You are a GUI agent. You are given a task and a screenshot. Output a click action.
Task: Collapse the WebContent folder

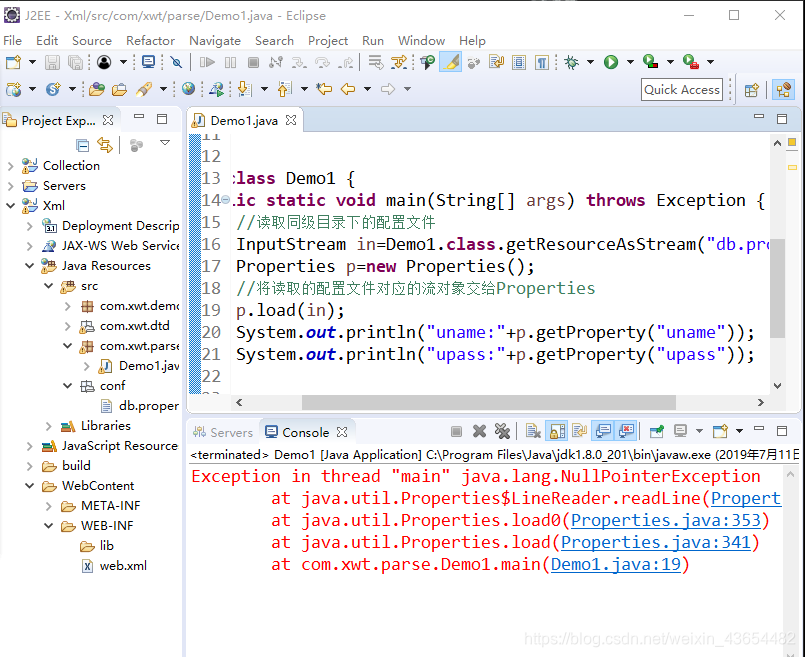coord(30,486)
